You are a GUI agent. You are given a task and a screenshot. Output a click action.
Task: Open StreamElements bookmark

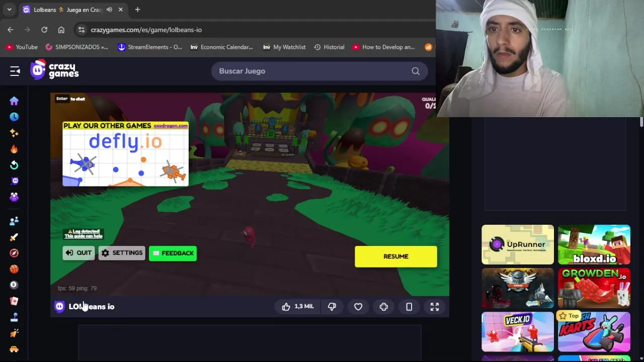pyautogui.click(x=150, y=47)
